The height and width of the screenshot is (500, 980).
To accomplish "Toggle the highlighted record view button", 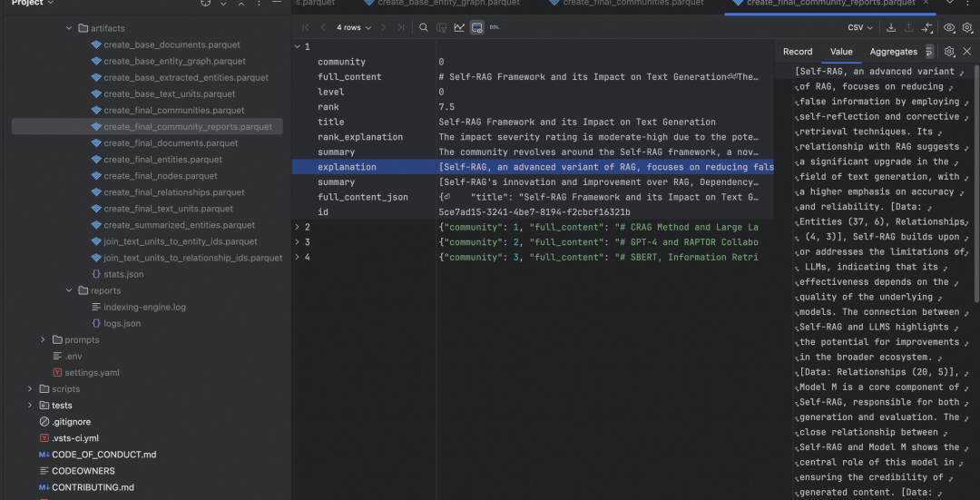I will (x=476, y=28).
